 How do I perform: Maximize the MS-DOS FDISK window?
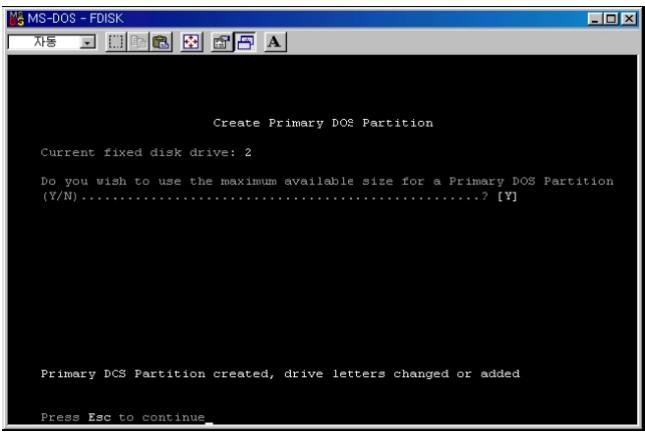click(x=611, y=19)
